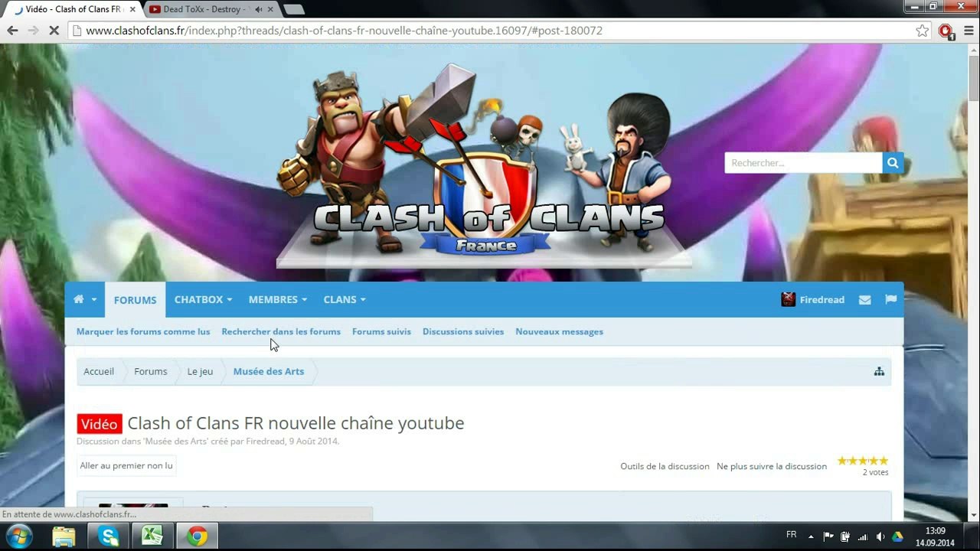Click Google Drive tray icon
The height and width of the screenshot is (551, 980).
click(897, 536)
